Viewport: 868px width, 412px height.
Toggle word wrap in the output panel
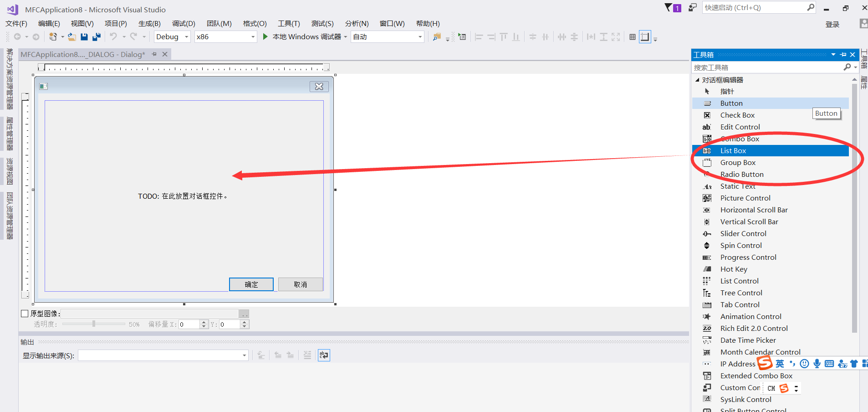[x=324, y=355]
